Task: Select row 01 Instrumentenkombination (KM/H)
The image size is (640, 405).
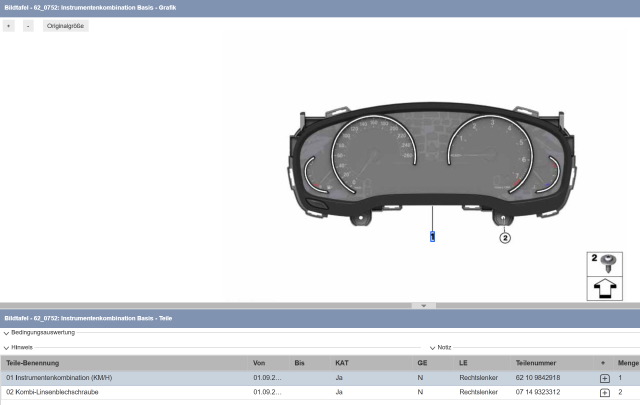Action: pos(320,378)
